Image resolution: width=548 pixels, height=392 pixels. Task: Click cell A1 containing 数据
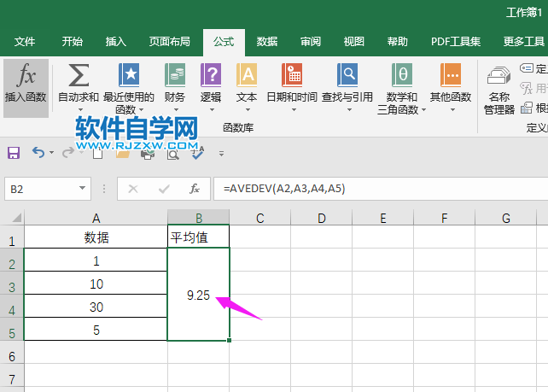(x=96, y=237)
